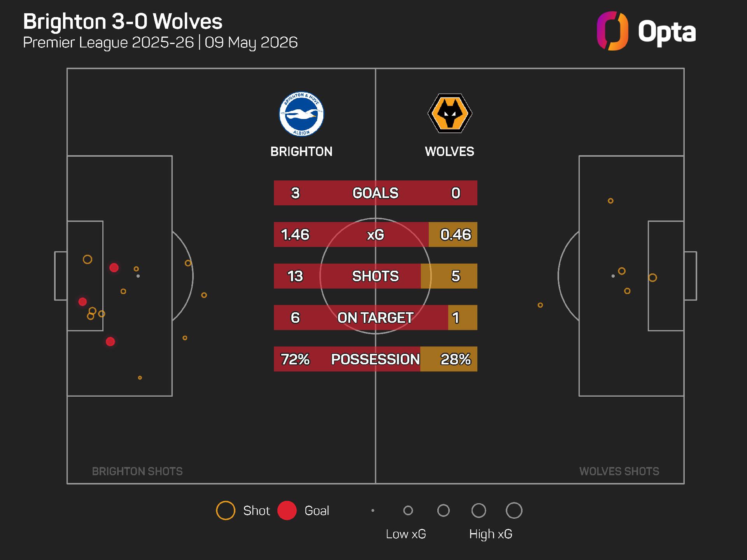The width and height of the screenshot is (747, 560).
Task: Select the red Goal legend circle
Action: point(287,511)
